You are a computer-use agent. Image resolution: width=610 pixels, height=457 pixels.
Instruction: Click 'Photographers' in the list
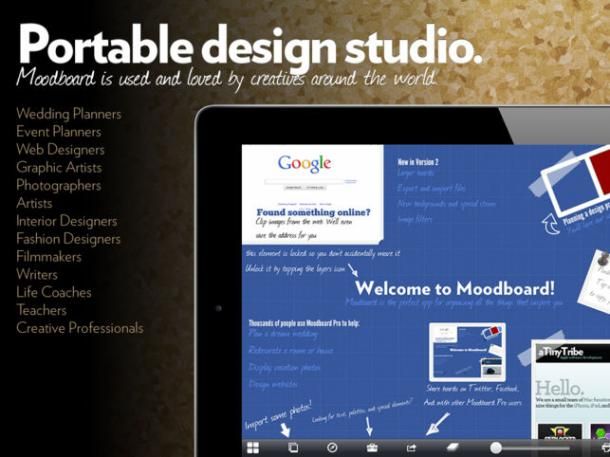59,186
